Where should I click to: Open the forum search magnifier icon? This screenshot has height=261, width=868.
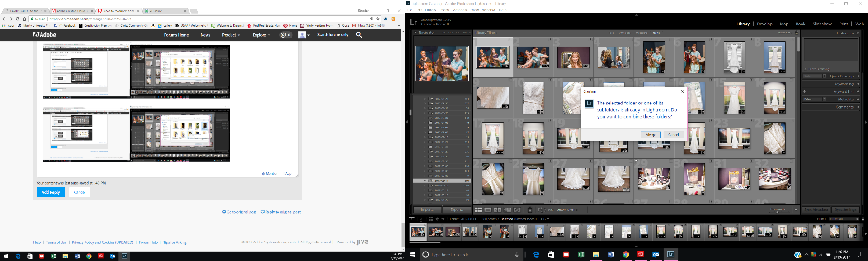[359, 34]
